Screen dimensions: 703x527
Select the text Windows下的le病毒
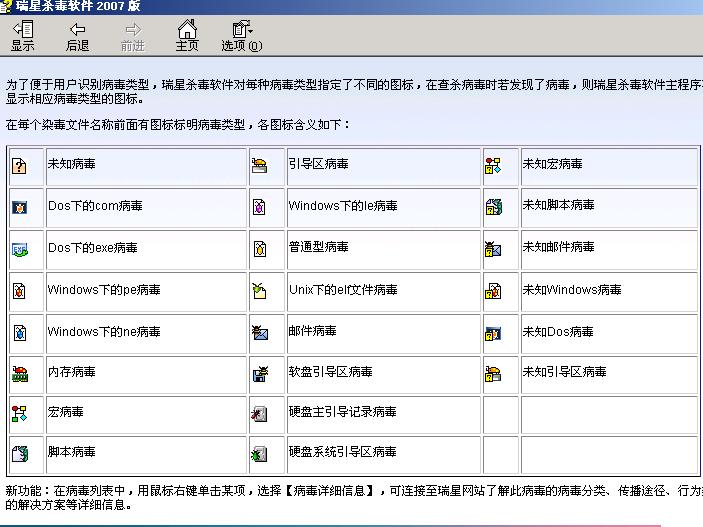coord(343,205)
